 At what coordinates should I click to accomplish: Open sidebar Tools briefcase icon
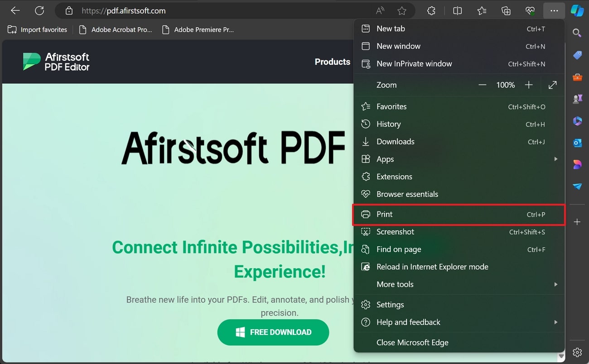tap(577, 77)
